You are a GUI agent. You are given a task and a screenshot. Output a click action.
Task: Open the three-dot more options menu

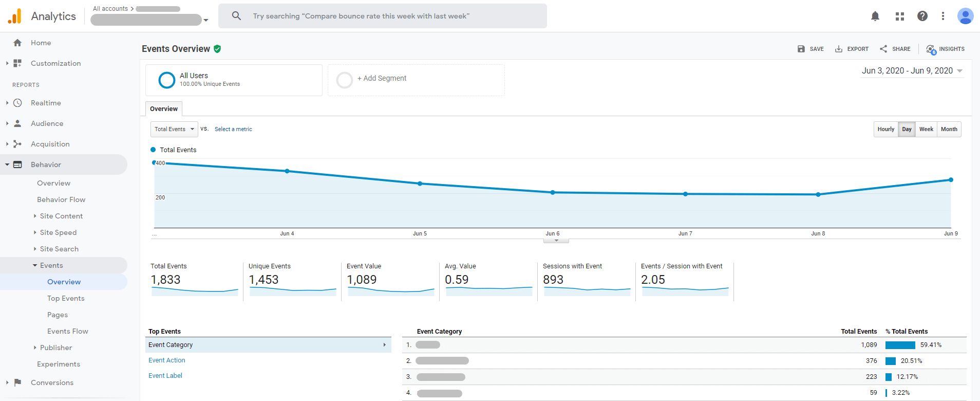coord(943,16)
